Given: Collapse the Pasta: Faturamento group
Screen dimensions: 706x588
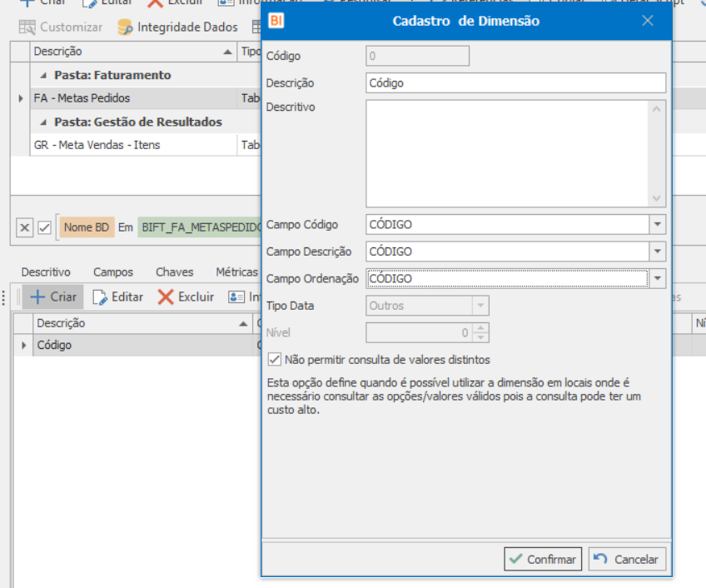Looking at the screenshot, I should click(x=43, y=75).
